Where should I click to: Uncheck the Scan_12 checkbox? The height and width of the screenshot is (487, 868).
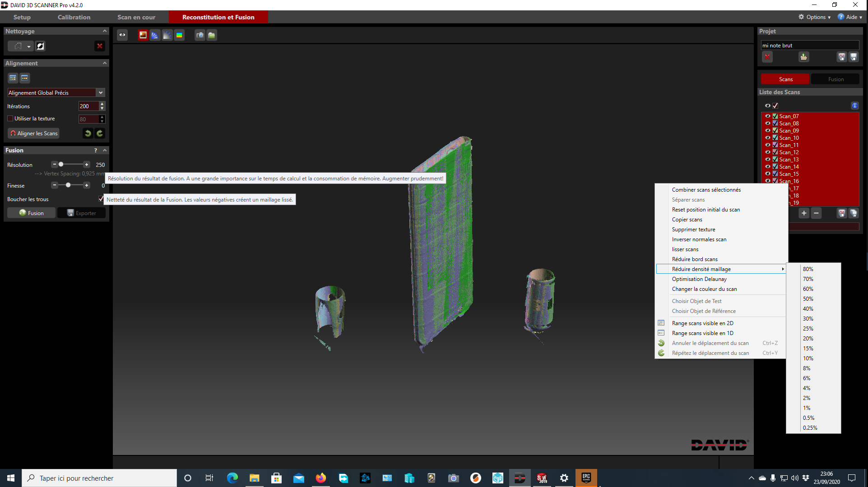click(x=775, y=152)
